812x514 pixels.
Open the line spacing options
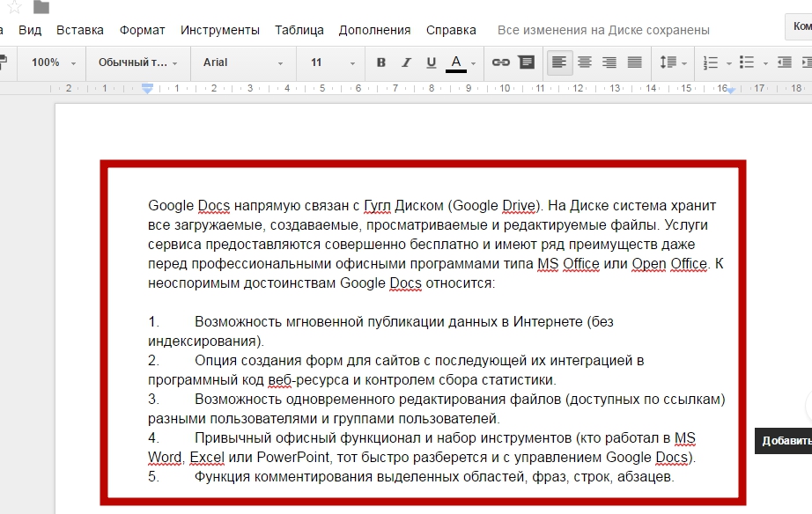pos(673,62)
